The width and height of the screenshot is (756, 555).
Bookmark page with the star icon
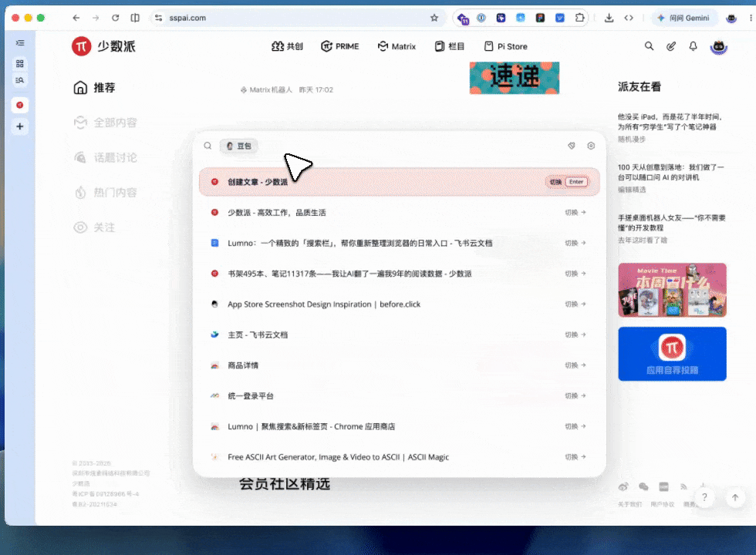(434, 18)
